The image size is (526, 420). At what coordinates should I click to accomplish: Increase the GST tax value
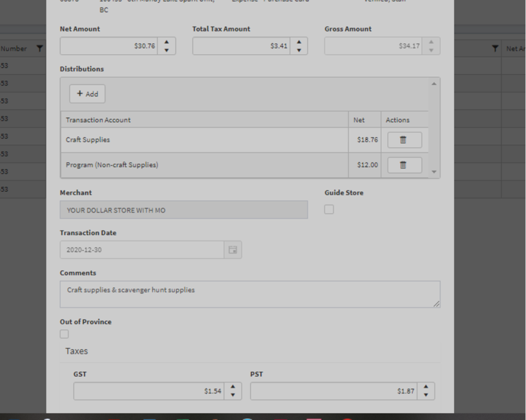[233, 387]
